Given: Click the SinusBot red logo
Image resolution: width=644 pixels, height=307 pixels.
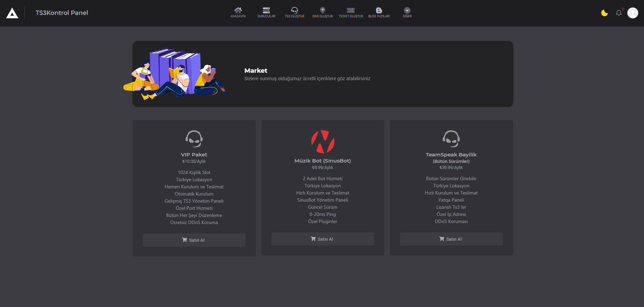Looking at the screenshot, I should [x=323, y=142].
